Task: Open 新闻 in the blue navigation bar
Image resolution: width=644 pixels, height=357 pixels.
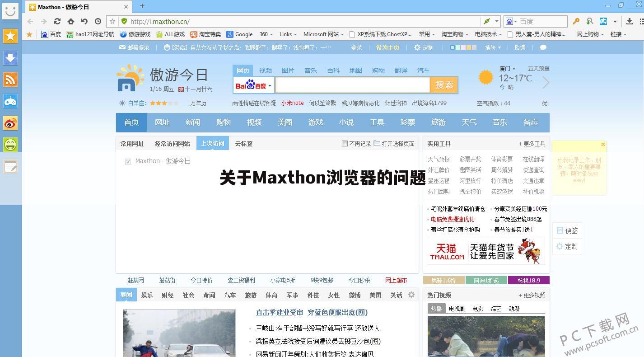Action: pyautogui.click(x=193, y=122)
